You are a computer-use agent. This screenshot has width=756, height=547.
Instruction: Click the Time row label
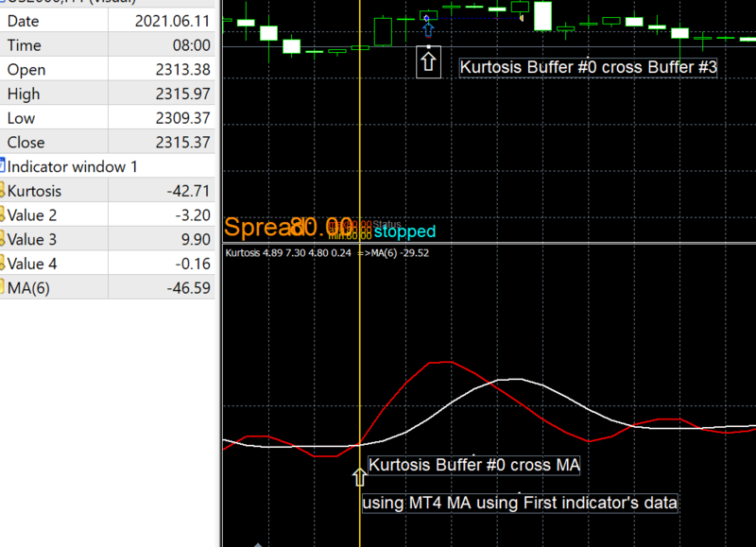tap(25, 45)
